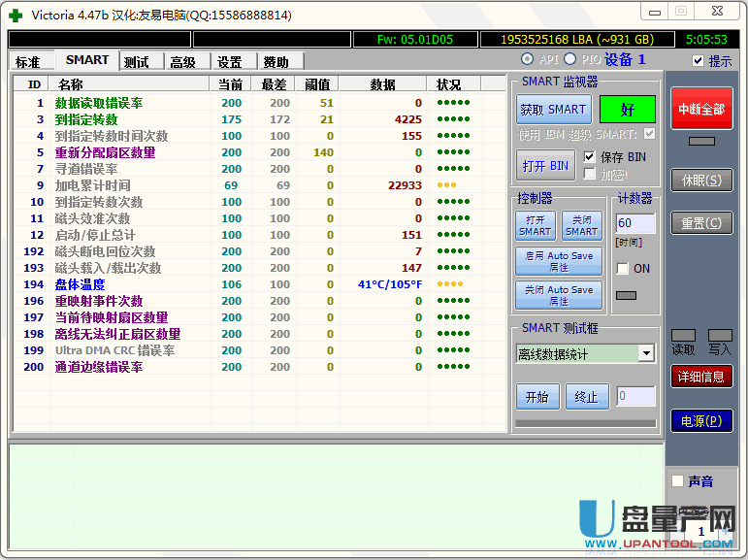This screenshot has height=560, width=748.
Task: Toggle the 保存 BIN checkbox
Action: point(590,157)
